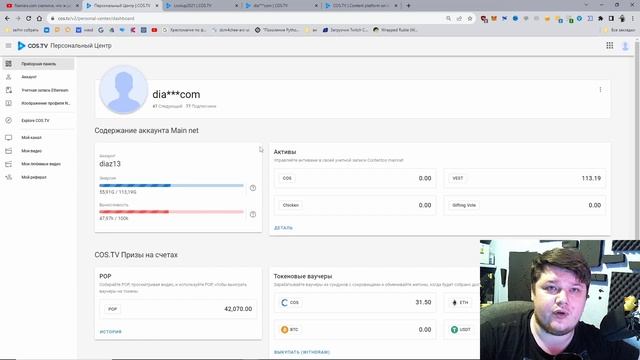Click the COS asset balance 0.00

tap(425, 178)
